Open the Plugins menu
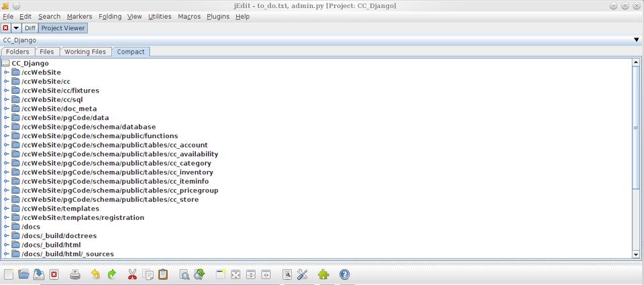This screenshot has width=644, height=285. coord(218,16)
